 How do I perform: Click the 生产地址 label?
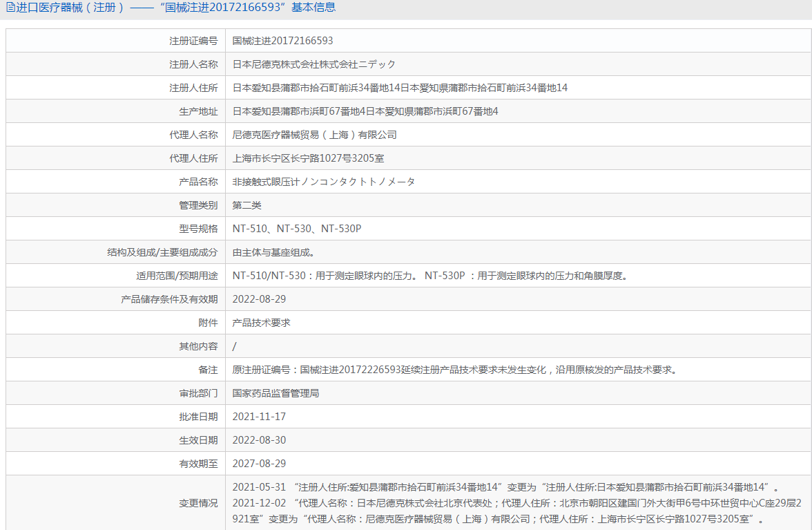198,111
